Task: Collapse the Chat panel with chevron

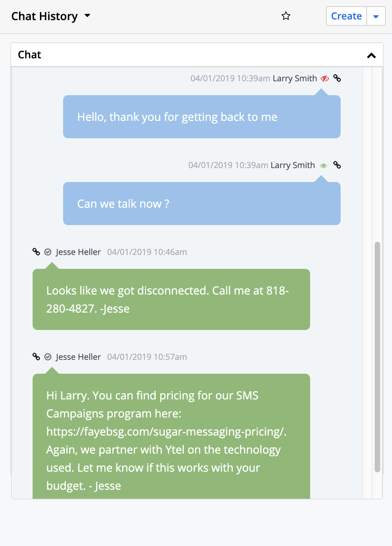Action: coord(371,55)
